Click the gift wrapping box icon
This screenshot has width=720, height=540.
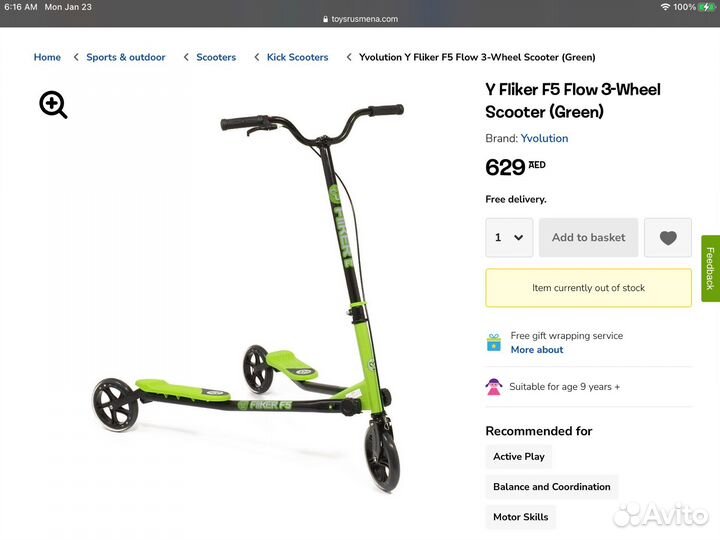click(x=494, y=342)
